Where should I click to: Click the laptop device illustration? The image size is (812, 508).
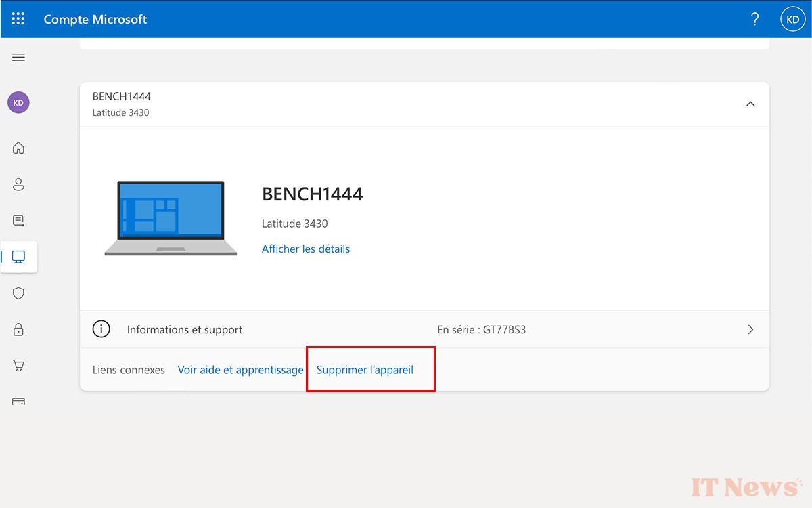coord(171,218)
